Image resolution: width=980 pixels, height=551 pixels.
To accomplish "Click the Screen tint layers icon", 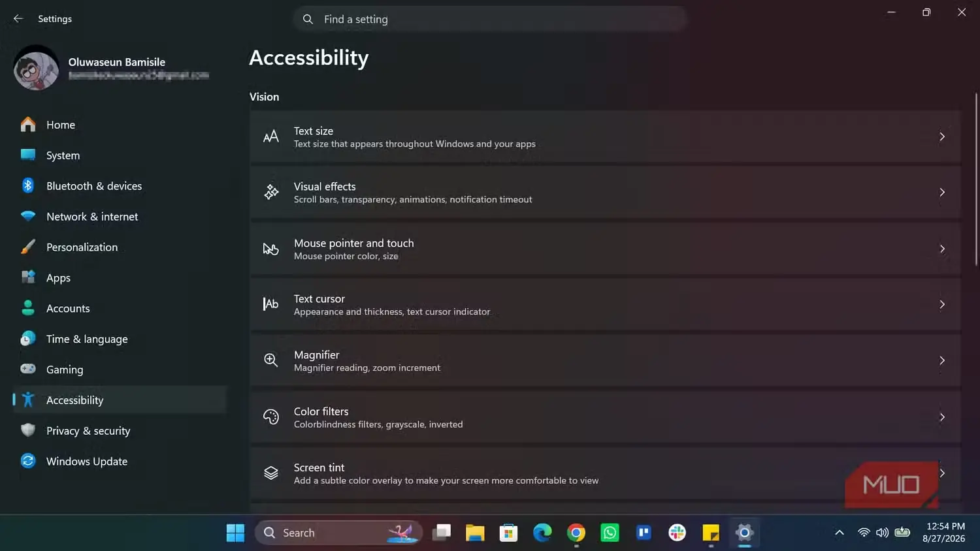I will [270, 473].
